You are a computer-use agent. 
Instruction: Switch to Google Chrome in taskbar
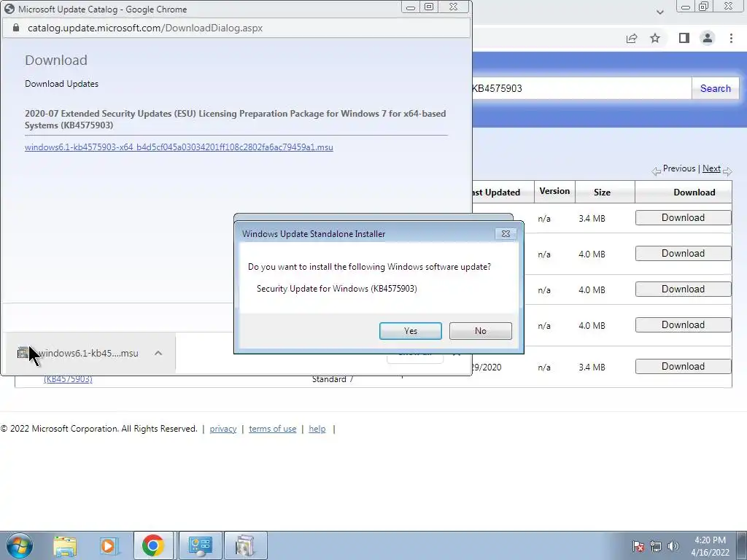click(153, 545)
